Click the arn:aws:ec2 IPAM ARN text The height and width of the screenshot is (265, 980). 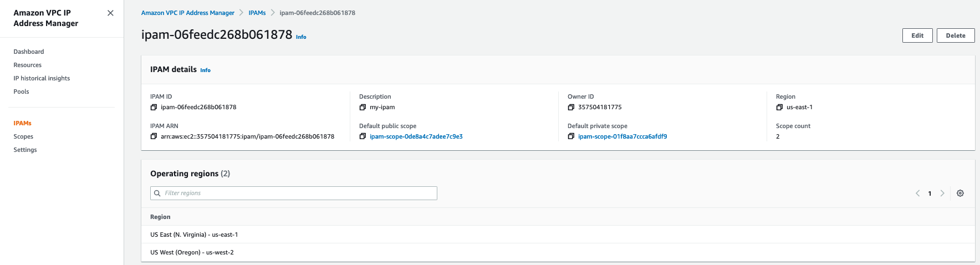pos(247,137)
